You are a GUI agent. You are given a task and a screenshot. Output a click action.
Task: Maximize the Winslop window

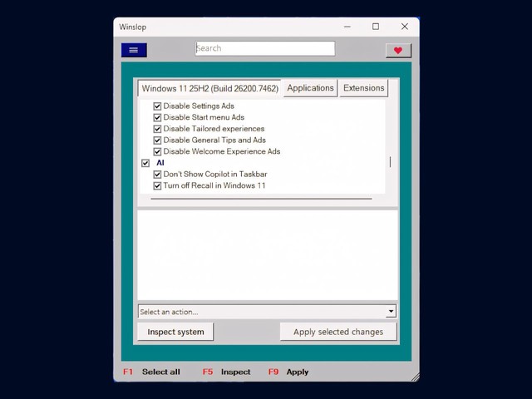tap(376, 27)
